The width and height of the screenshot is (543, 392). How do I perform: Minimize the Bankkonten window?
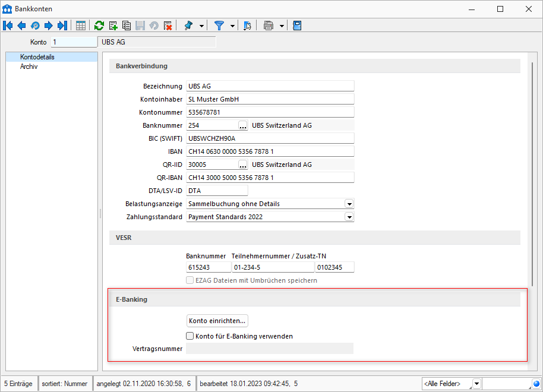coord(472,9)
